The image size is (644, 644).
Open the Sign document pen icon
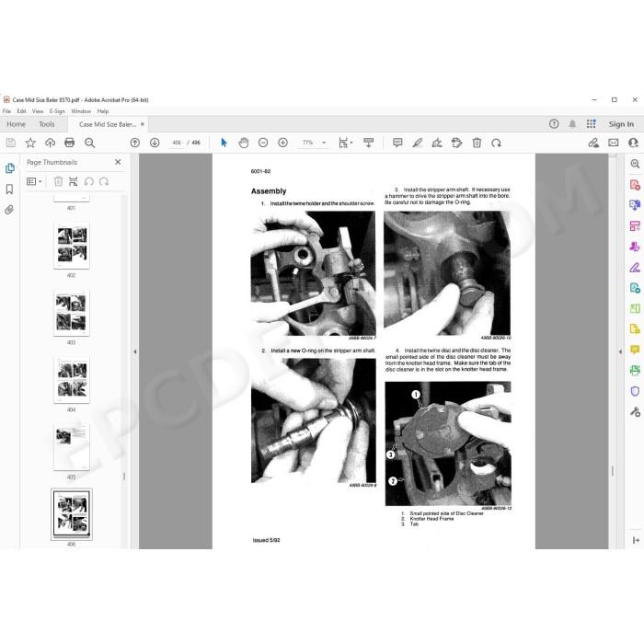pyautogui.click(x=437, y=143)
